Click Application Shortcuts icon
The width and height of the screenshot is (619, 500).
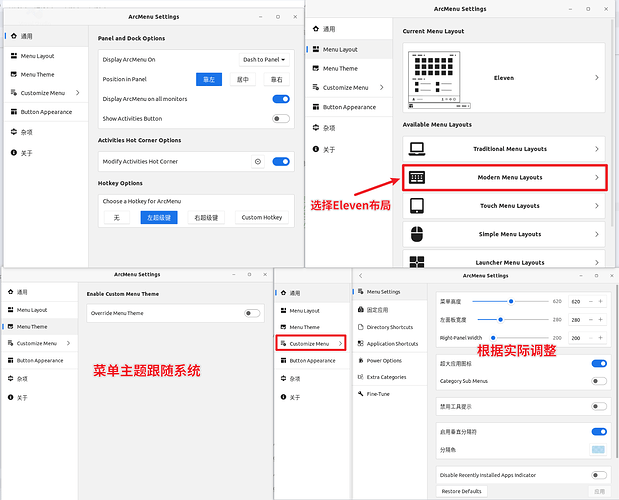coord(360,343)
